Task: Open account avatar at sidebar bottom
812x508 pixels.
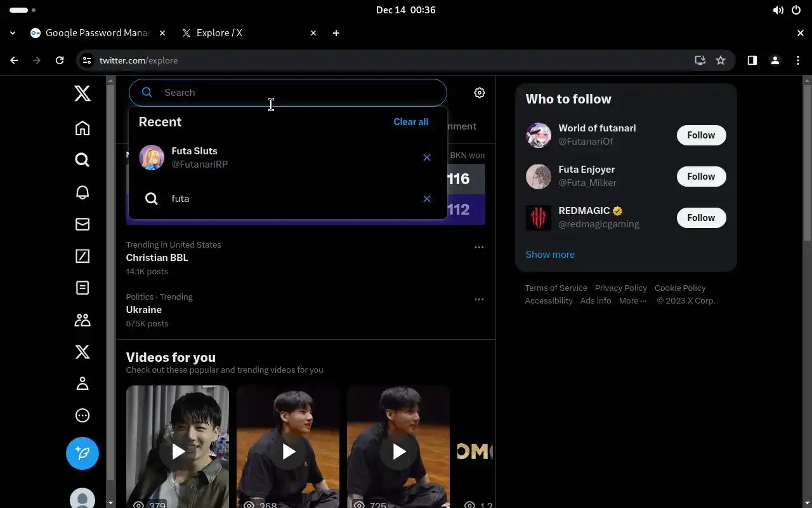Action: click(x=82, y=499)
